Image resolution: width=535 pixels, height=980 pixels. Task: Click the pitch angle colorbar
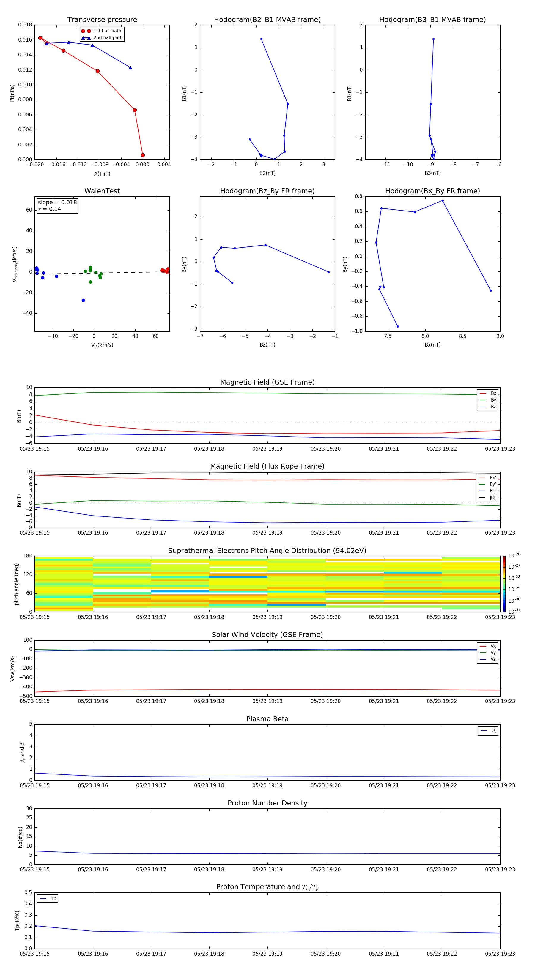[x=504, y=584]
